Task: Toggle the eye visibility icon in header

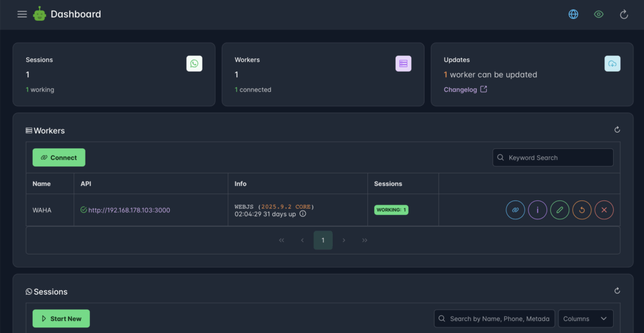Action: click(x=599, y=14)
